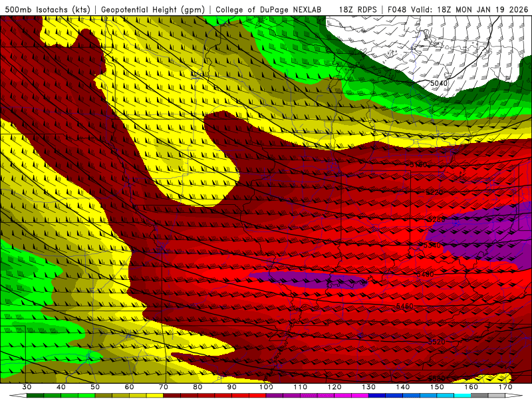Click the 40 kt value on color scale
The height and width of the screenshot is (399, 532).
pos(61,387)
